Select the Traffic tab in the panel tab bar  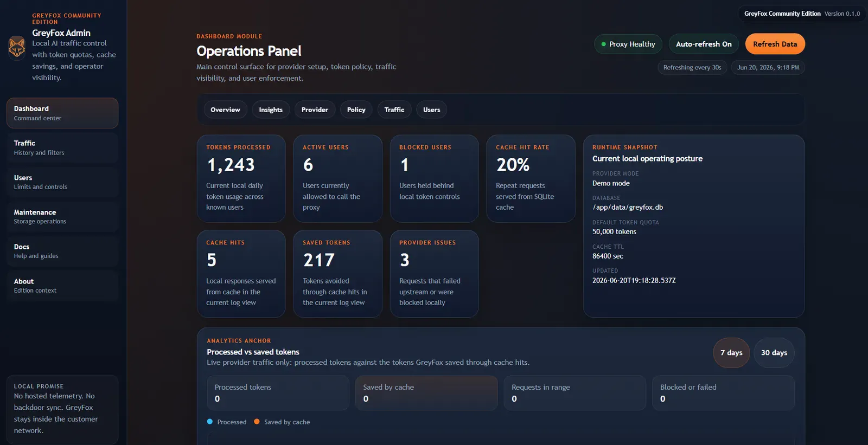pos(394,109)
